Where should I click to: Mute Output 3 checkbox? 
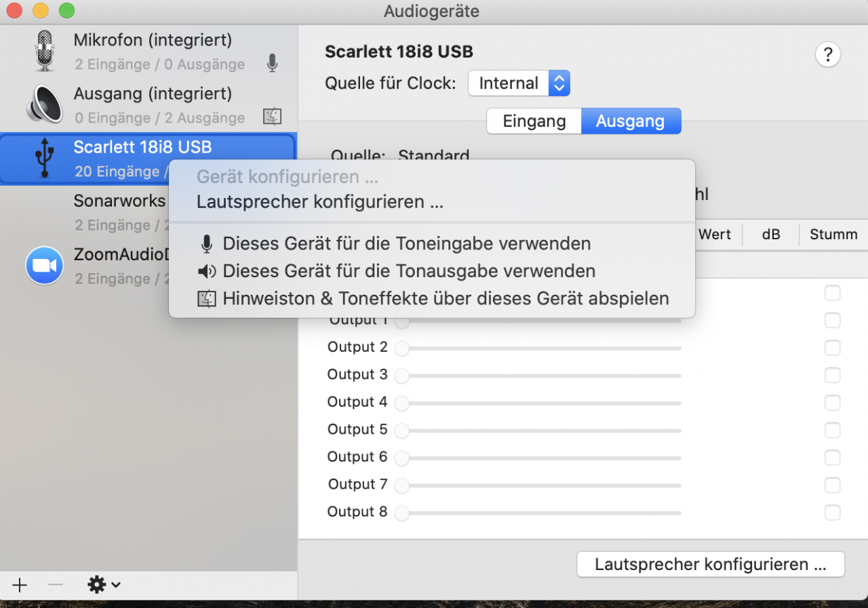pyautogui.click(x=832, y=376)
